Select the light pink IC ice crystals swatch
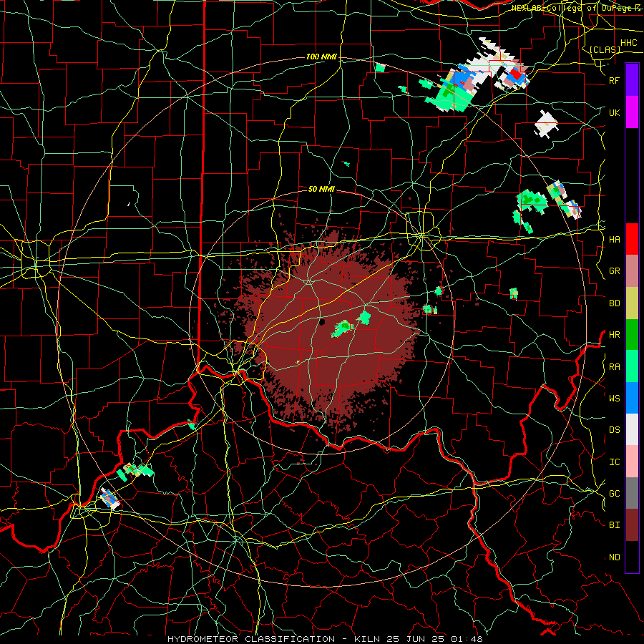Screen dimensions: 644x644 click(632, 462)
